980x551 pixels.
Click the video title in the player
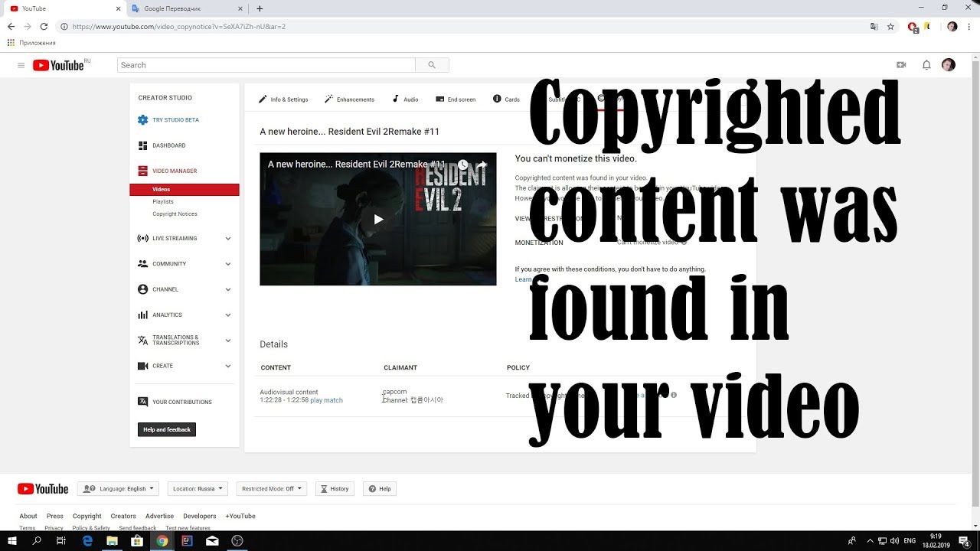tap(357, 165)
